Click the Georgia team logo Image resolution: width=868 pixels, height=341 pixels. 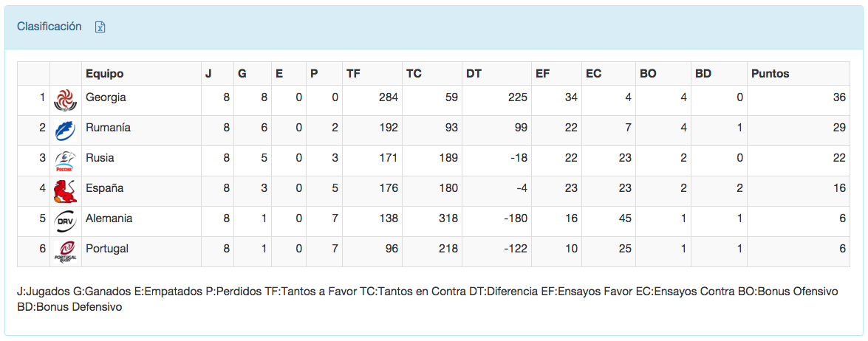pos(65,100)
